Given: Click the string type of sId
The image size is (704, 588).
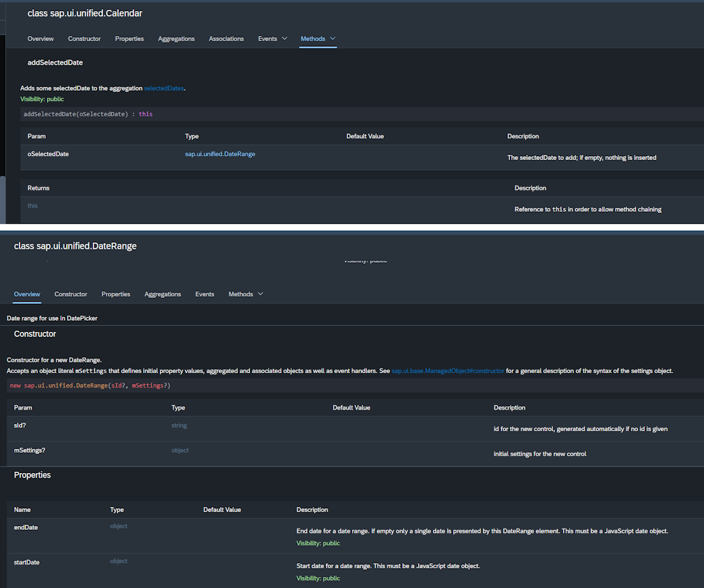Looking at the screenshot, I should (179, 425).
